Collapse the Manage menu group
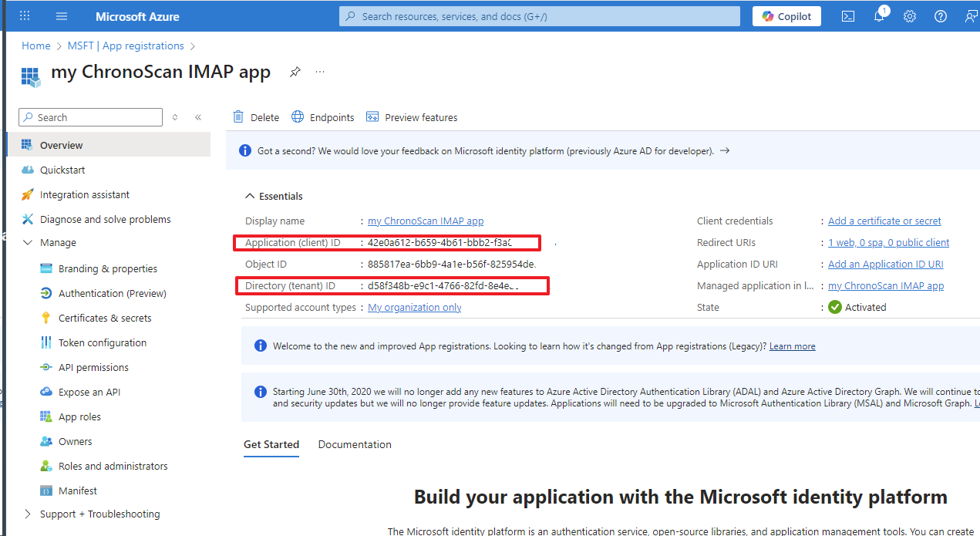980x536 pixels. coord(28,242)
